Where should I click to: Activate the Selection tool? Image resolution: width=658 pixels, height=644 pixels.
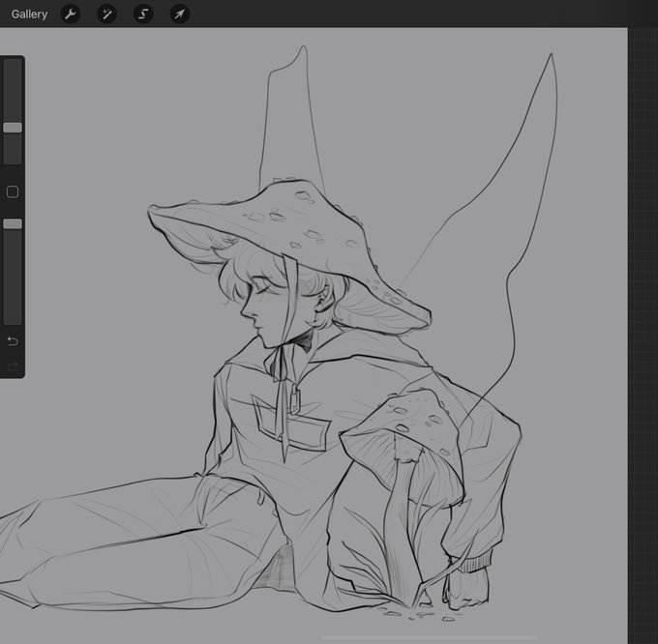(143, 15)
